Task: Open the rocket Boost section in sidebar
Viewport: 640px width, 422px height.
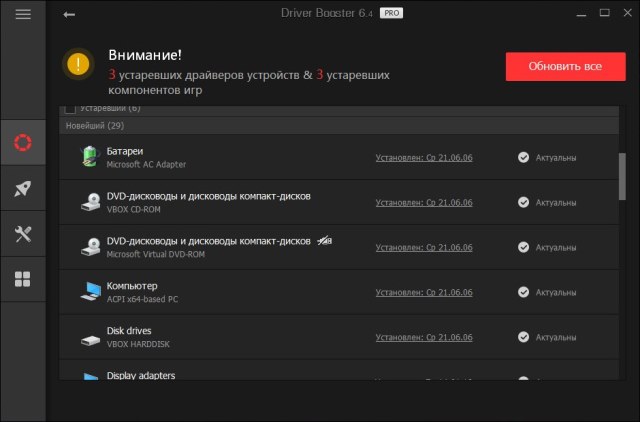Action: pyautogui.click(x=23, y=188)
